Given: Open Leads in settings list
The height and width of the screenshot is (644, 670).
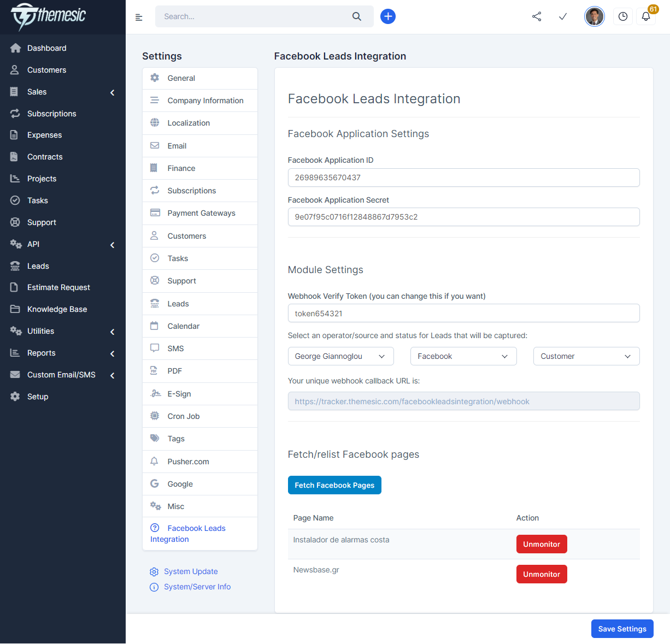Looking at the screenshot, I should click(x=200, y=304).
